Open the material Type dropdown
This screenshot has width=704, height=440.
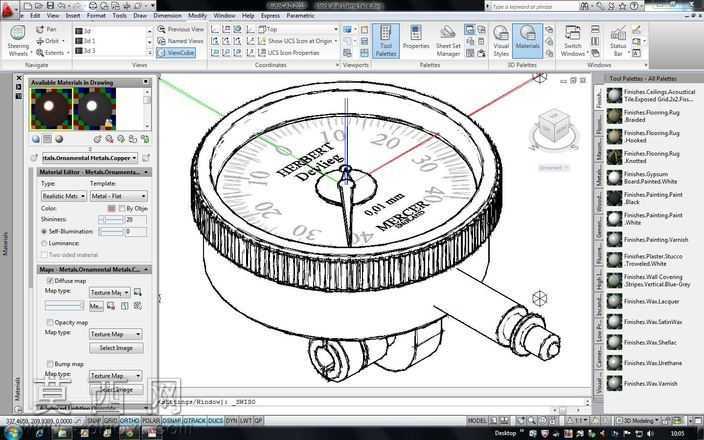[x=64, y=196]
